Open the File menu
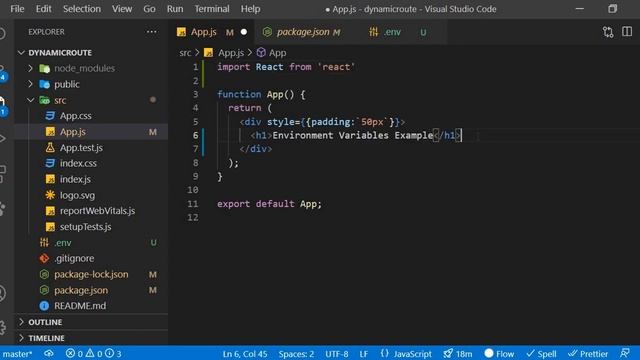The image size is (640, 360). tap(17, 9)
